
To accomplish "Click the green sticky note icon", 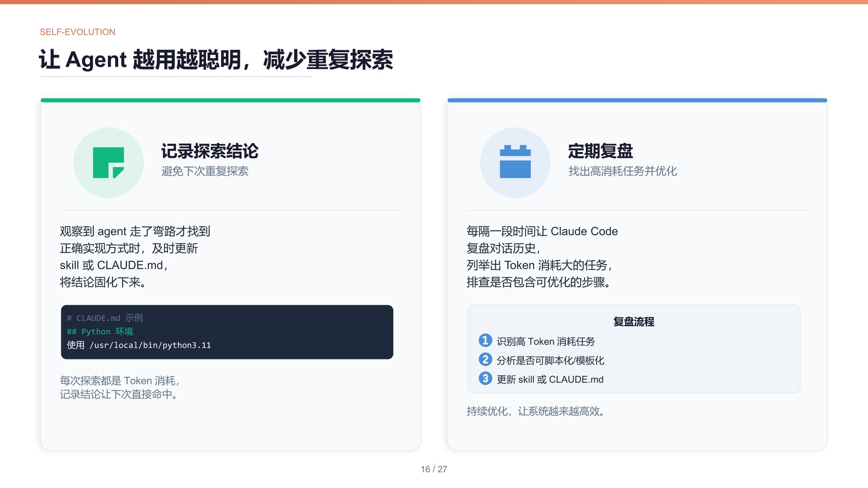I will (108, 163).
